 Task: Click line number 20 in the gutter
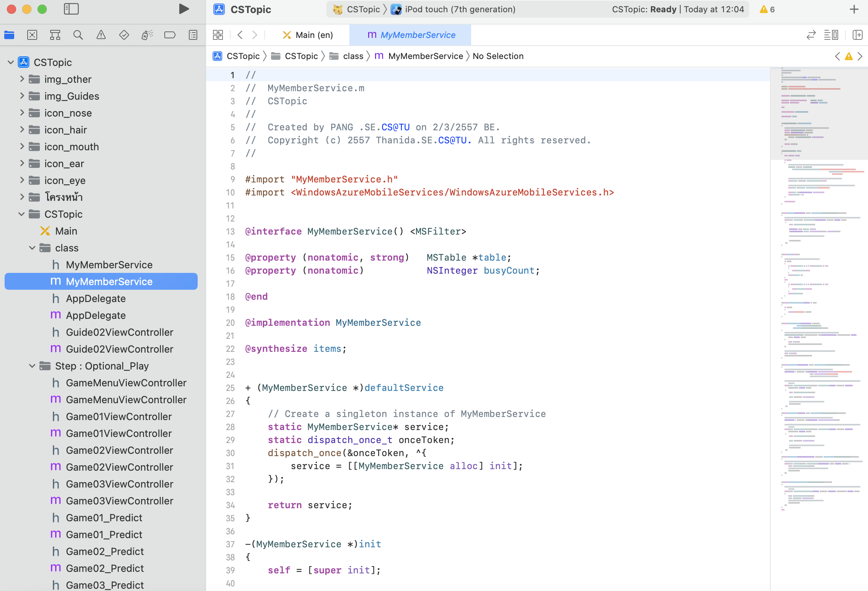pyautogui.click(x=230, y=323)
